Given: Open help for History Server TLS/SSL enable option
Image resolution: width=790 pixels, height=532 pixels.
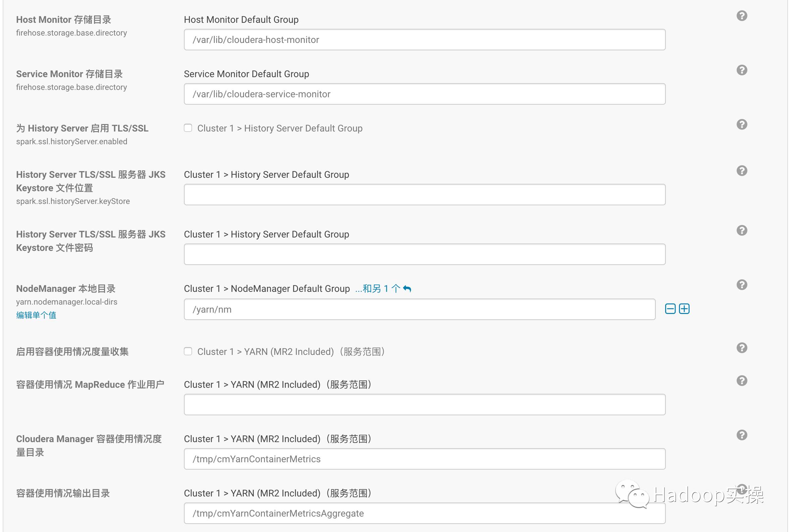Looking at the screenshot, I should [742, 124].
